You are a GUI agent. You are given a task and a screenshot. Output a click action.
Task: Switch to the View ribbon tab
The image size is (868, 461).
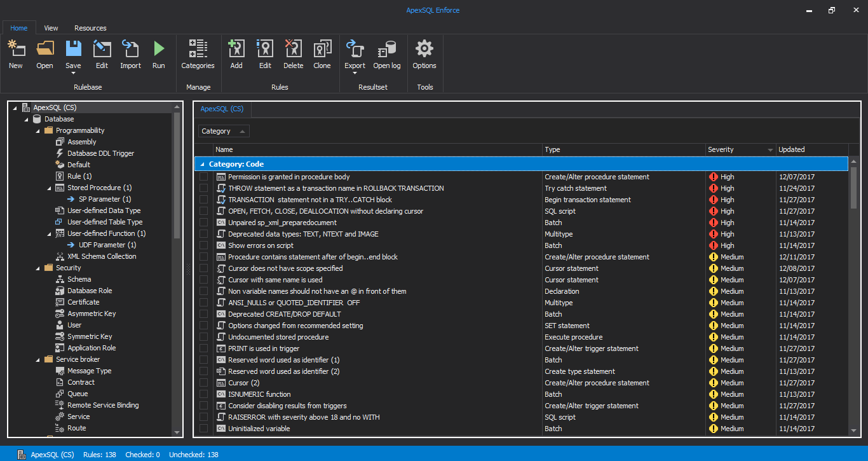(51, 28)
